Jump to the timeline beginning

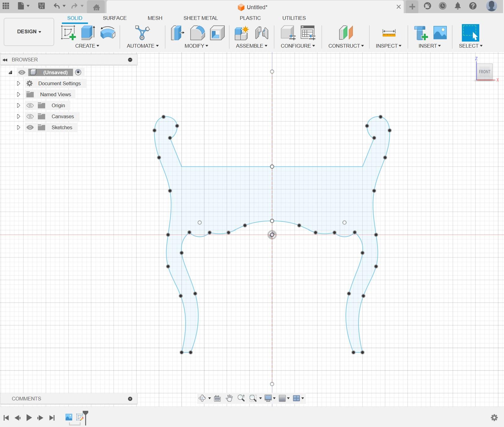pyautogui.click(x=6, y=418)
